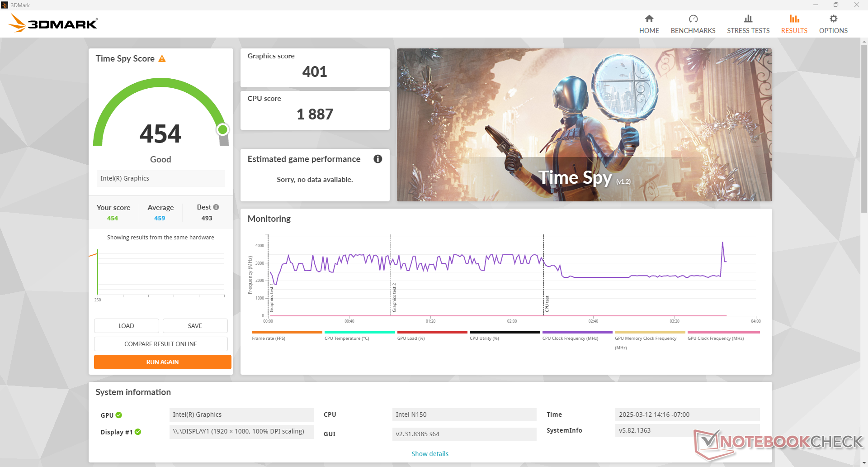The height and width of the screenshot is (467, 868).
Task: Select the Results tab
Action: point(794,24)
